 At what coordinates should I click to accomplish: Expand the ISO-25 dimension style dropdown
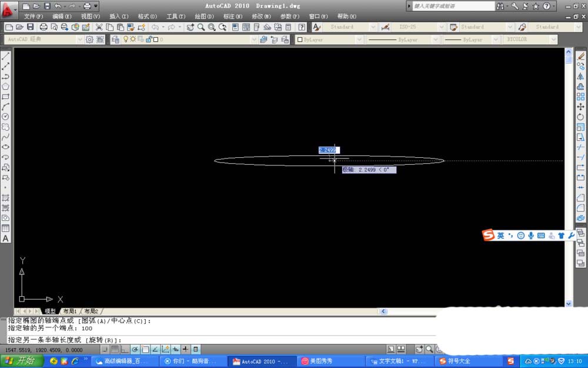tap(442, 27)
